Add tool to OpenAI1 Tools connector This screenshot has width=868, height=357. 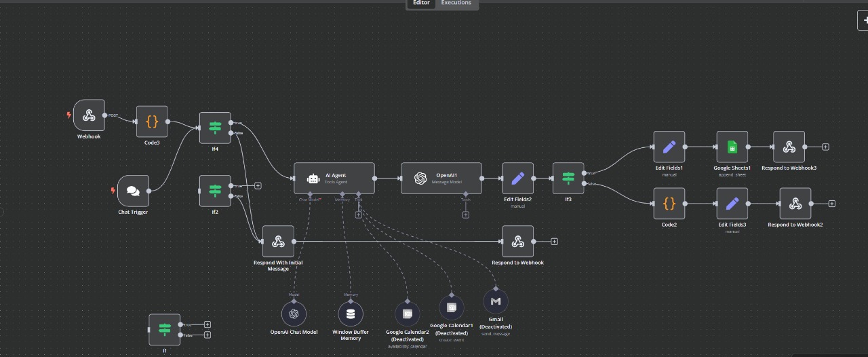coord(466,214)
